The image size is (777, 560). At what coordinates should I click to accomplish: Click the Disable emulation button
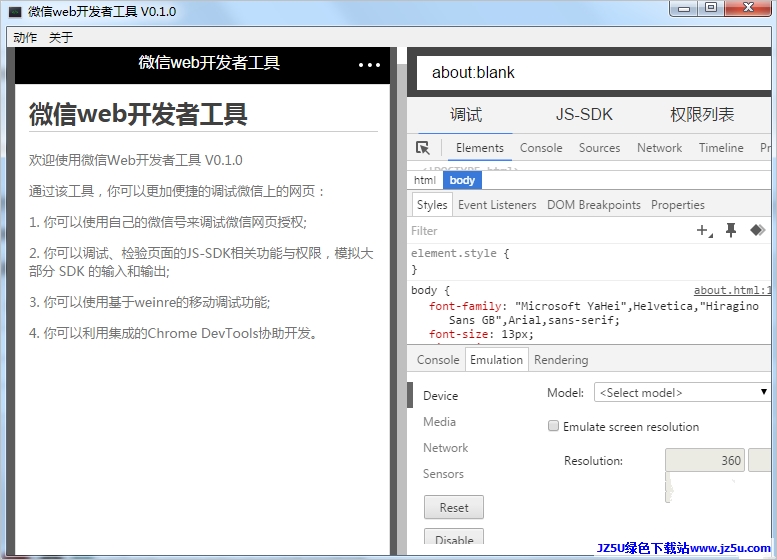coord(454,538)
